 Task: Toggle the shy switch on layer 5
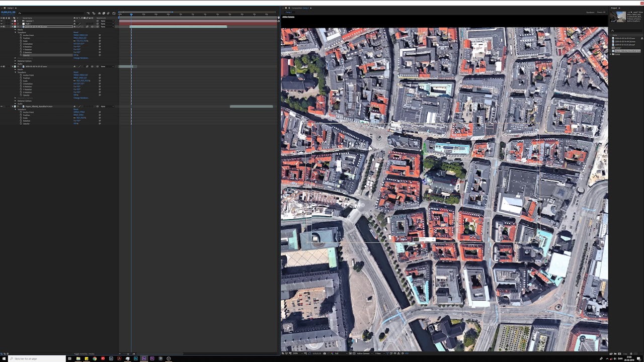[74, 107]
